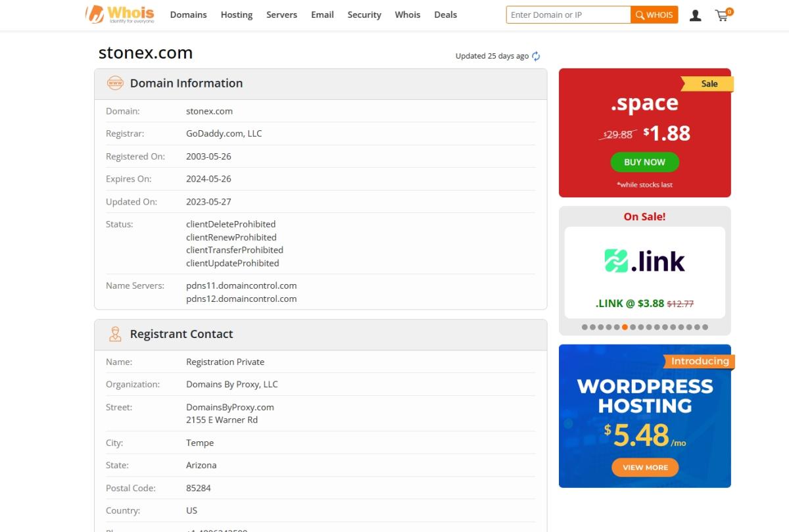Go to the Deals menu item
Screen dimensions: 789x532
coord(445,14)
